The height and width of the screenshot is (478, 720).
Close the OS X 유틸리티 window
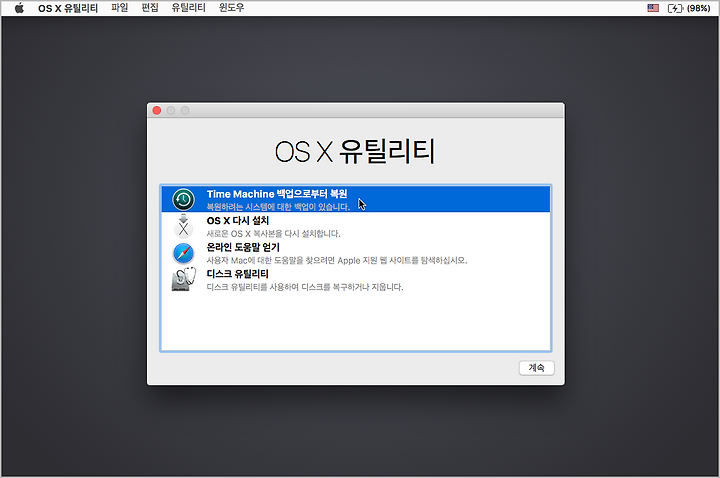(x=157, y=111)
